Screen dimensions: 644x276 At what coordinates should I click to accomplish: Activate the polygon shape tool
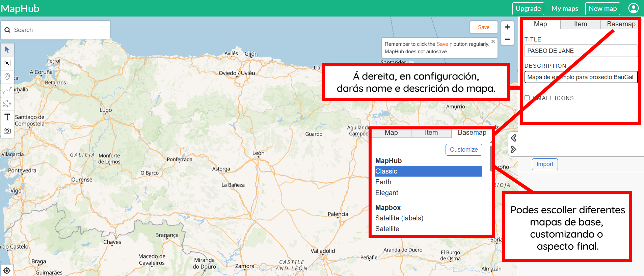click(7, 104)
